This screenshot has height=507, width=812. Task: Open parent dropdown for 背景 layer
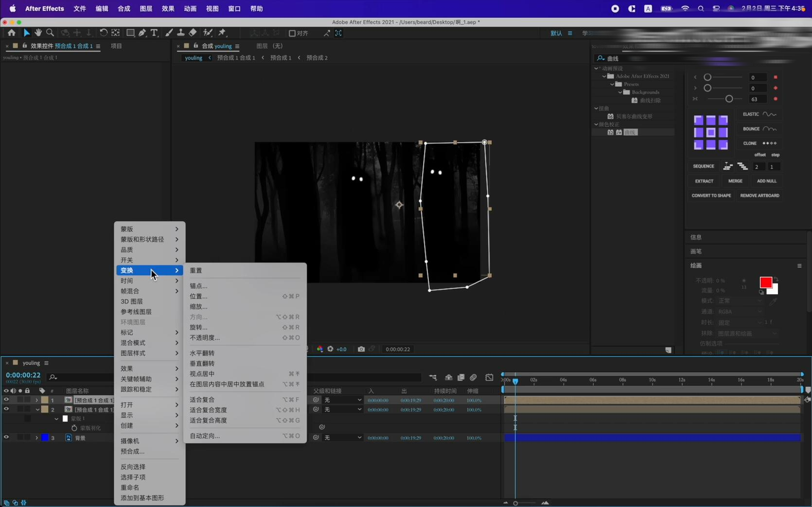tap(343, 437)
